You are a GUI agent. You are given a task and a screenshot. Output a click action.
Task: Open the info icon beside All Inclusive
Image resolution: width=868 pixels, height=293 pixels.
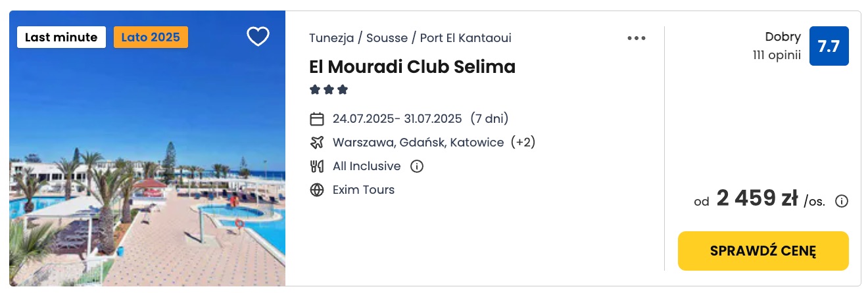[x=416, y=166]
